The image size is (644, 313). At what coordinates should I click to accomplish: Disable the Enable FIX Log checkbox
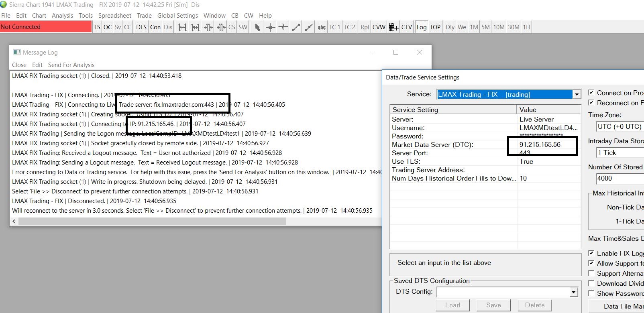point(591,253)
